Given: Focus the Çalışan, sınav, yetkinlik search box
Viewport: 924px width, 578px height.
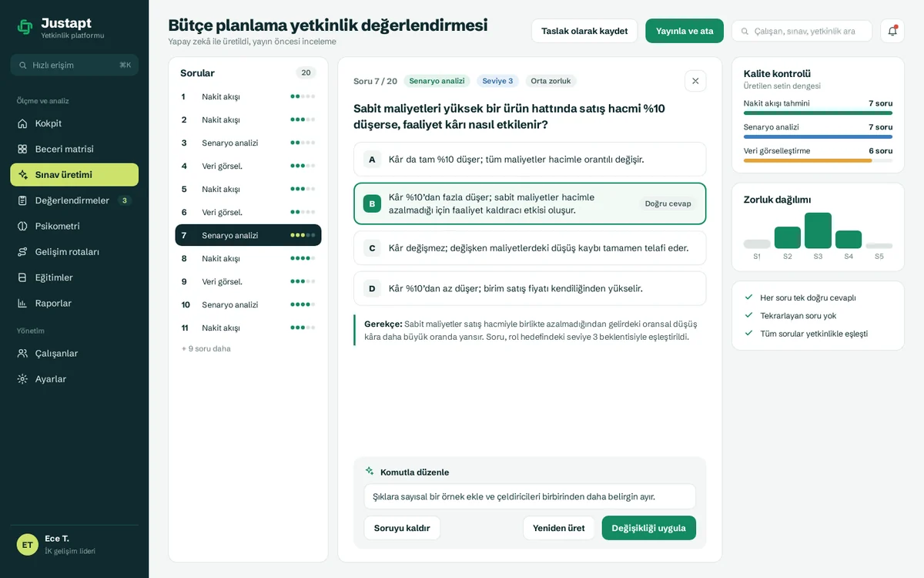Looking at the screenshot, I should (x=802, y=31).
